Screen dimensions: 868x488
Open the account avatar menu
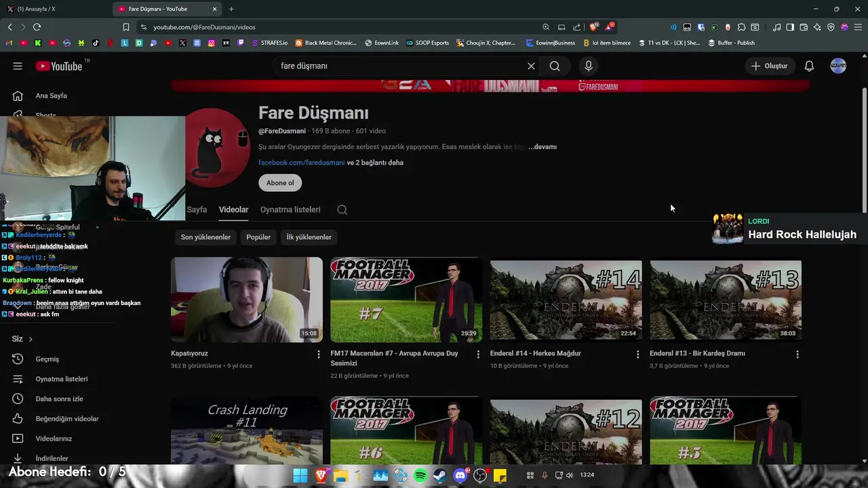click(838, 66)
